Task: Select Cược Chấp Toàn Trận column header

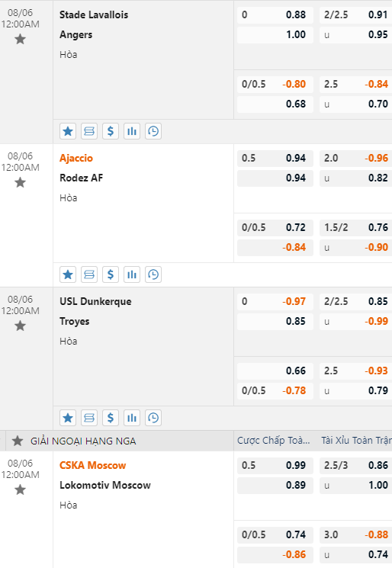Action: click(274, 441)
